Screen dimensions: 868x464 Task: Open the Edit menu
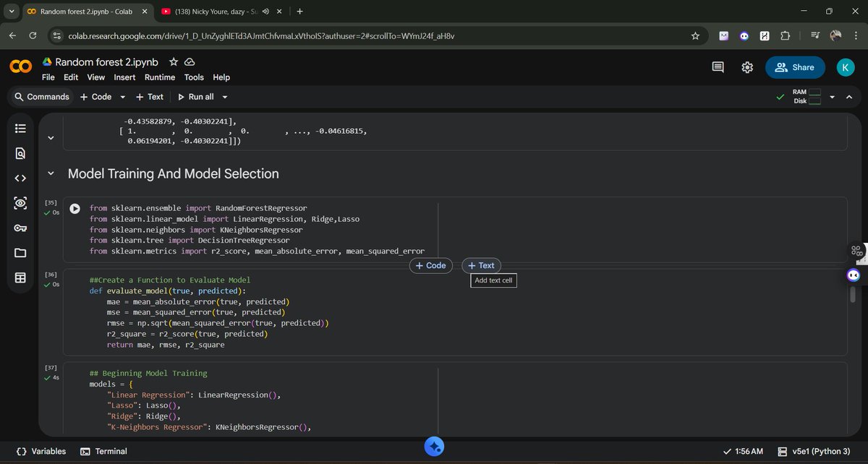click(x=71, y=77)
